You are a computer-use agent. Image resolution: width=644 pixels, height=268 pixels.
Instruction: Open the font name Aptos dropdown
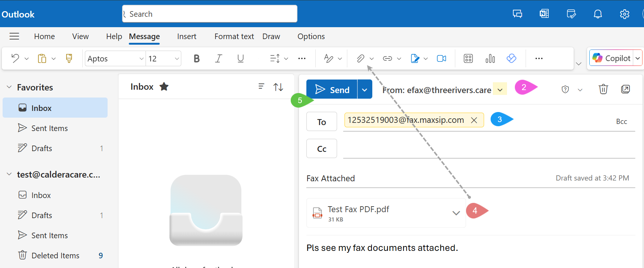(x=141, y=58)
